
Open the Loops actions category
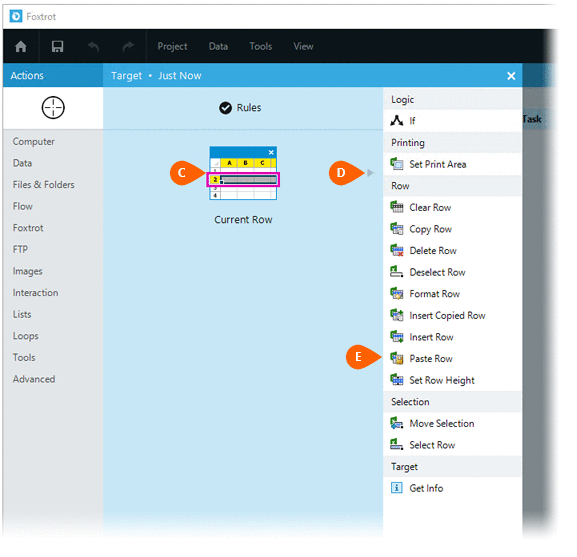[x=25, y=336]
